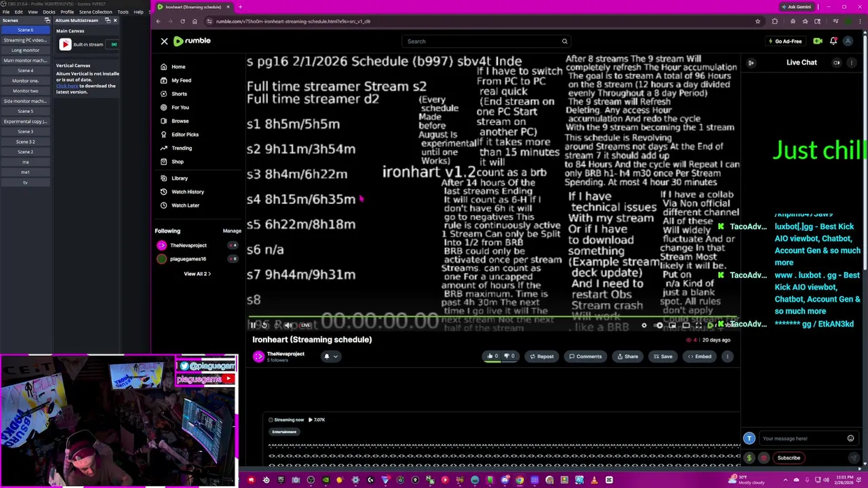Image resolution: width=868 pixels, height=488 pixels.
Task: Open the emoji picker in chat
Action: coord(850,439)
